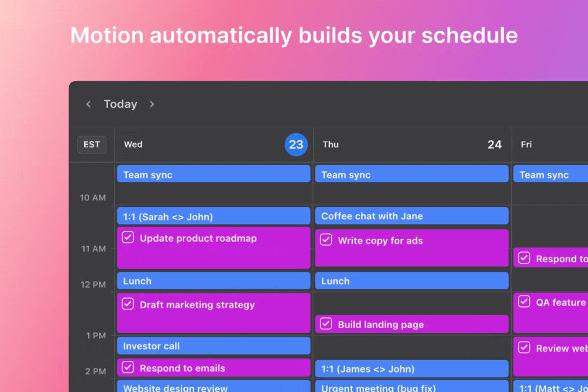Click the highlighted date badge 23

296,144
